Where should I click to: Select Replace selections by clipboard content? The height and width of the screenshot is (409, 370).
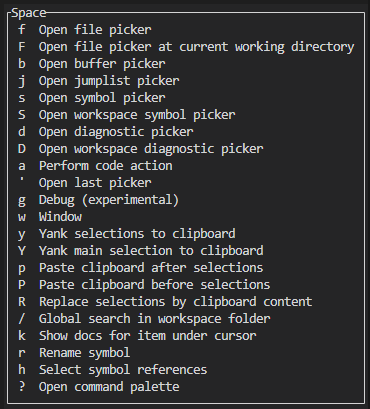click(165, 302)
